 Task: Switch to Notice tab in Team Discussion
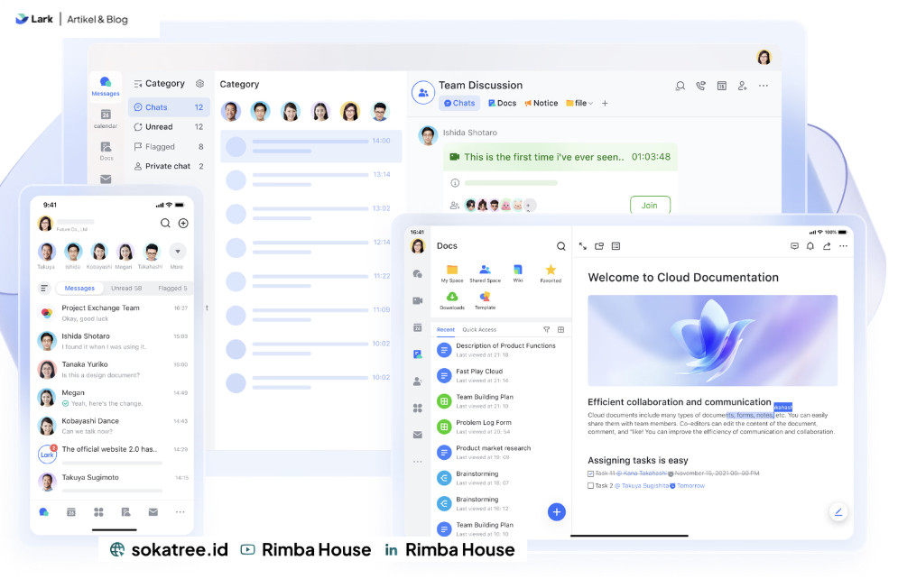point(542,104)
